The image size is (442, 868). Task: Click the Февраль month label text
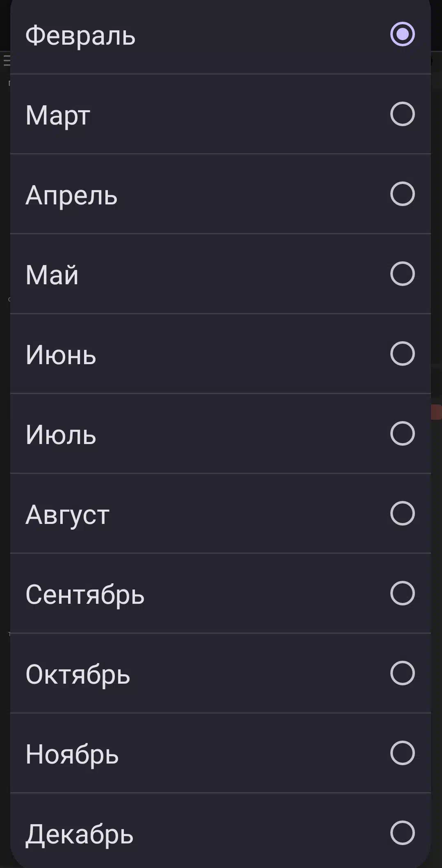click(x=80, y=35)
